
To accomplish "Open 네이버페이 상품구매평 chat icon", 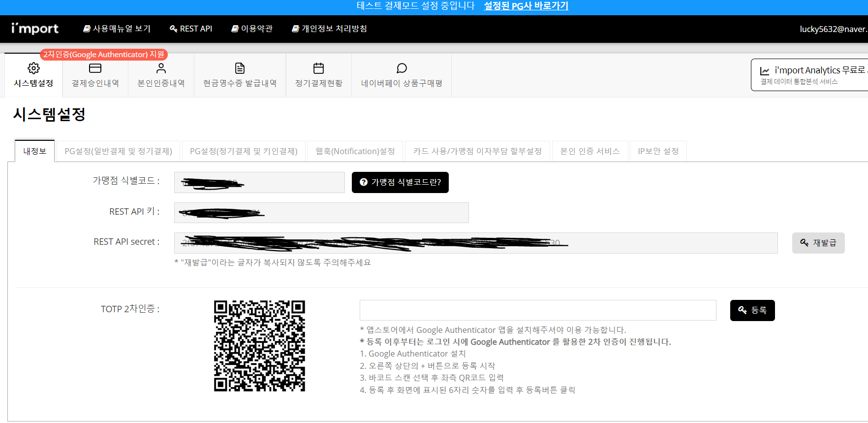I will (402, 68).
